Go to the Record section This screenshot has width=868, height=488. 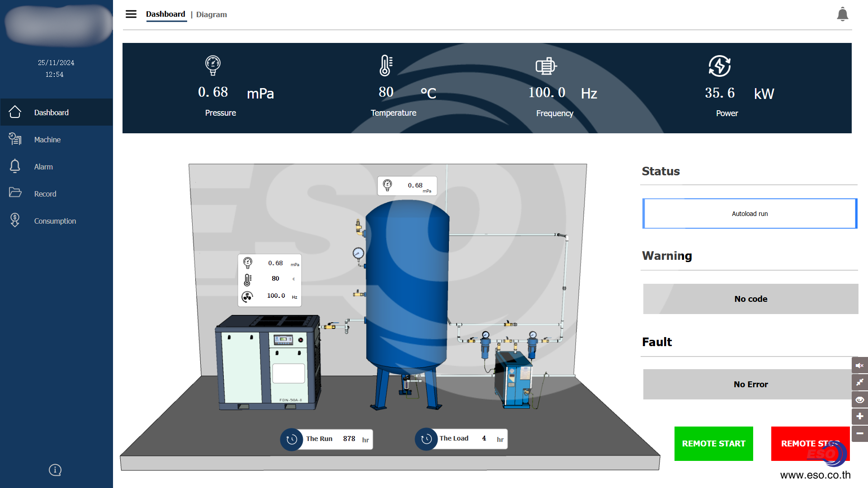click(45, 194)
